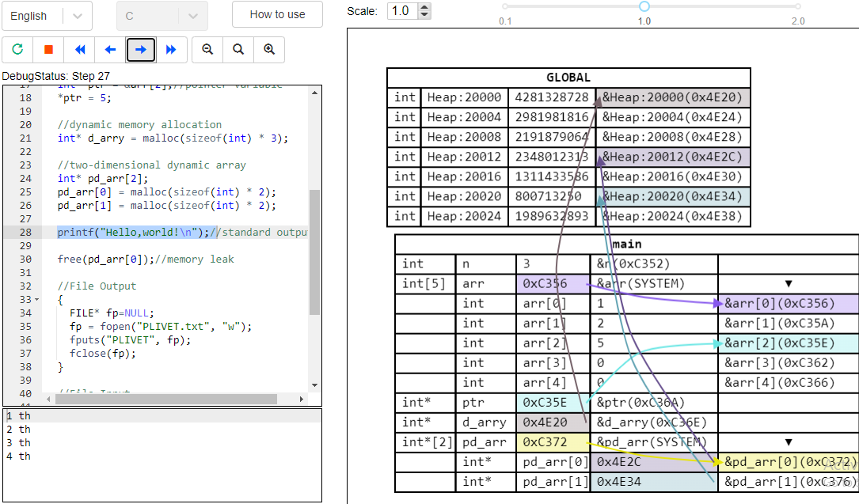
Task: Click the restart debugging icon
Action: [17, 49]
